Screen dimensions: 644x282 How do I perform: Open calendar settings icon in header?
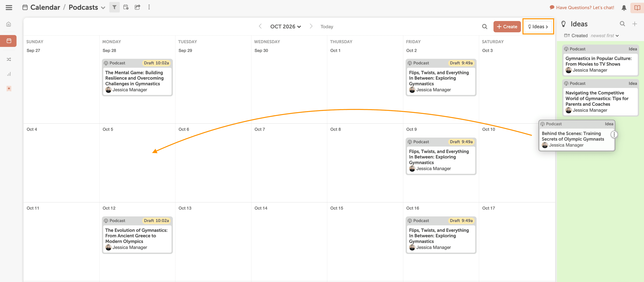tap(126, 7)
